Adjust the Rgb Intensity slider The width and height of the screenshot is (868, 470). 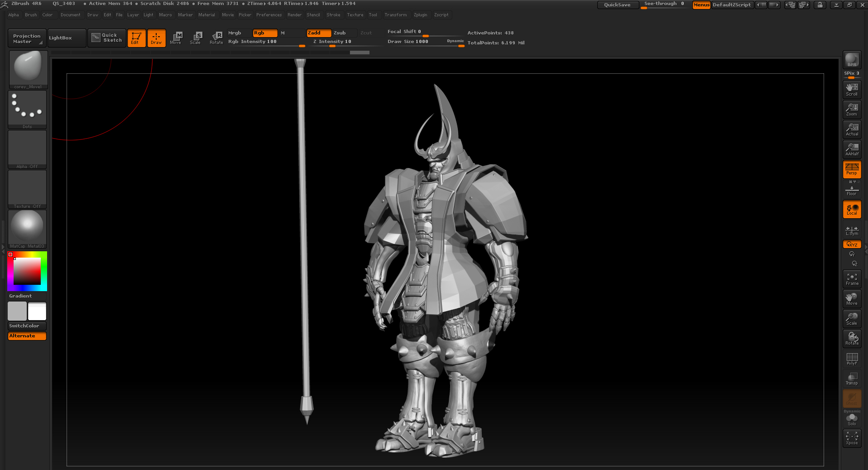[266, 42]
